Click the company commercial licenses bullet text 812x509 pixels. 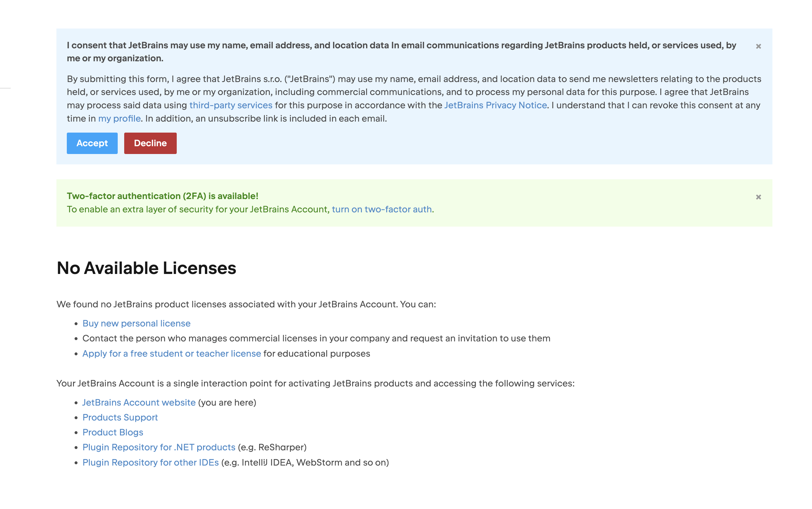tap(316, 339)
